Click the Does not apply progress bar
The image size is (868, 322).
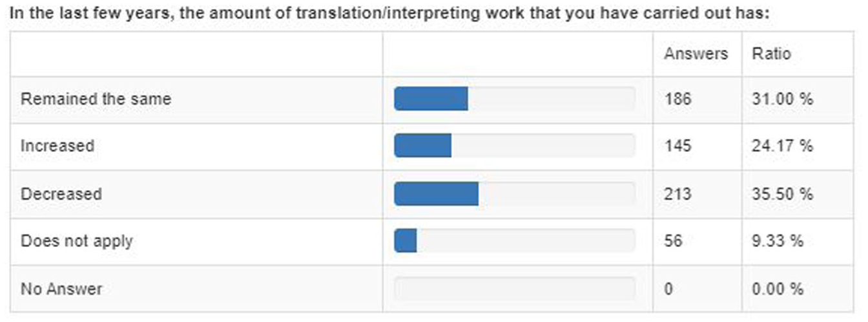[515, 241]
